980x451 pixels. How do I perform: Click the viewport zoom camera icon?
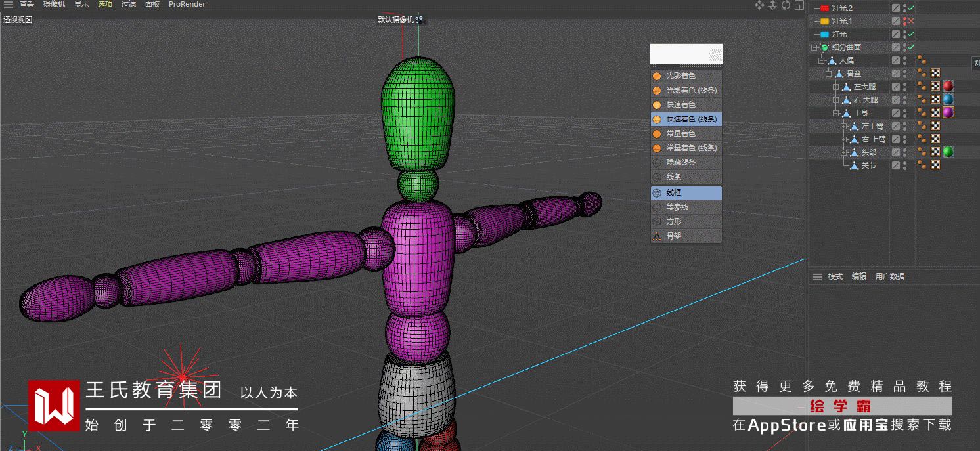click(x=772, y=5)
